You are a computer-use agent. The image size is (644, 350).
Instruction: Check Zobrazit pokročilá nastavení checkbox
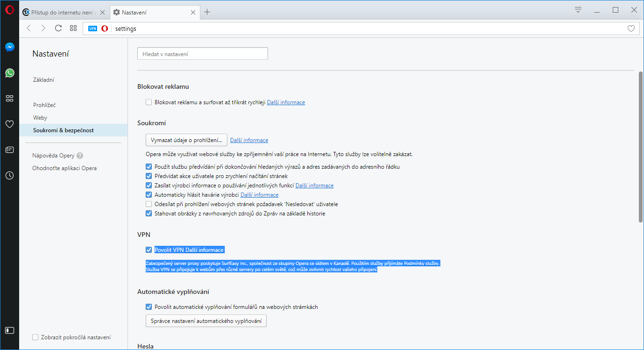35,337
